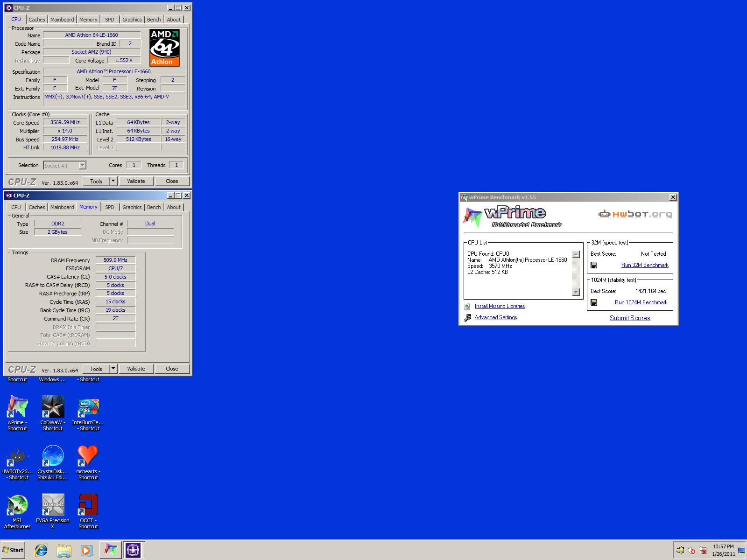747x560 pixels.
Task: Click Close button in lower CPU-Z window
Action: (172, 369)
